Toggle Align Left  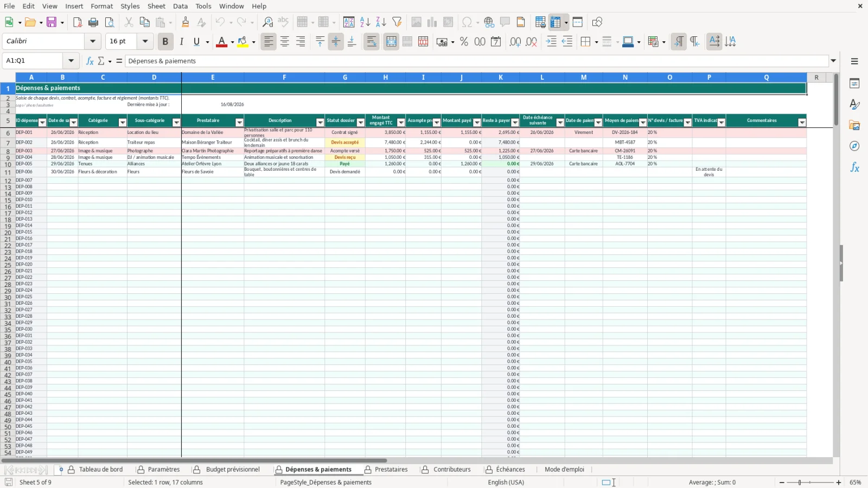pyautogui.click(x=269, y=42)
